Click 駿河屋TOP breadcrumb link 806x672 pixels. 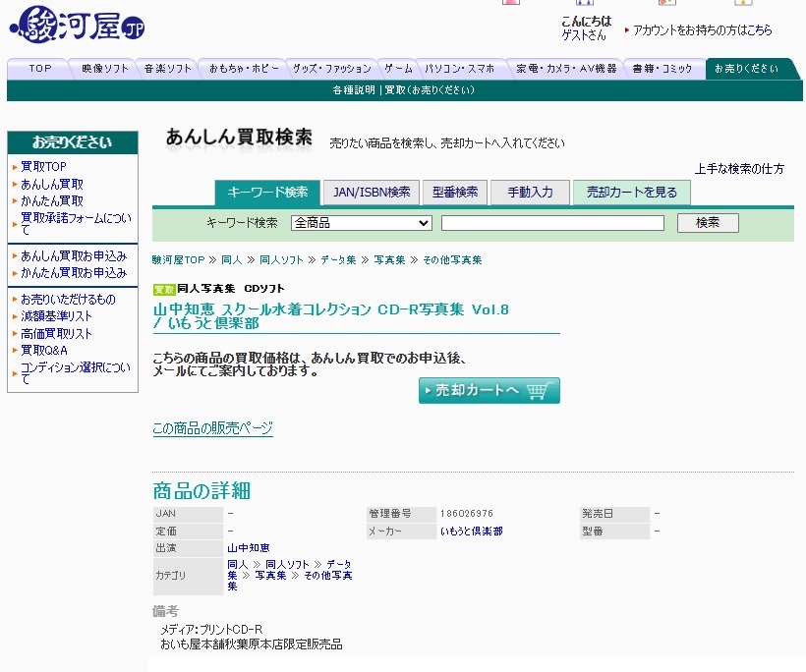(x=178, y=260)
